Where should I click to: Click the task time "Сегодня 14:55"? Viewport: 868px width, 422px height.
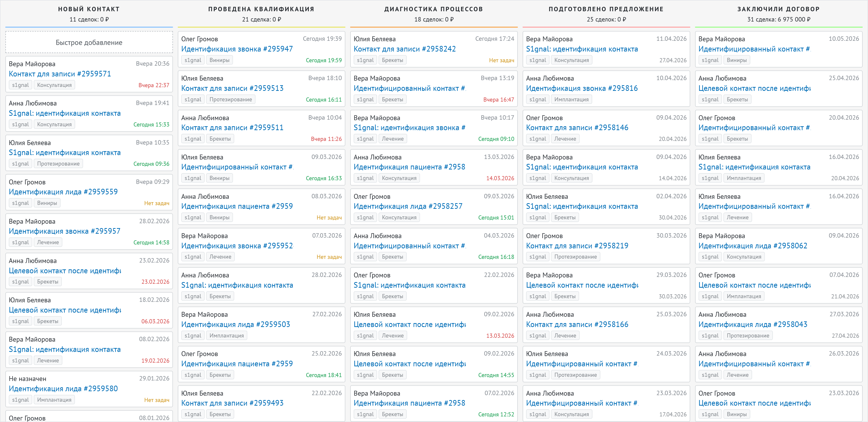click(x=496, y=375)
